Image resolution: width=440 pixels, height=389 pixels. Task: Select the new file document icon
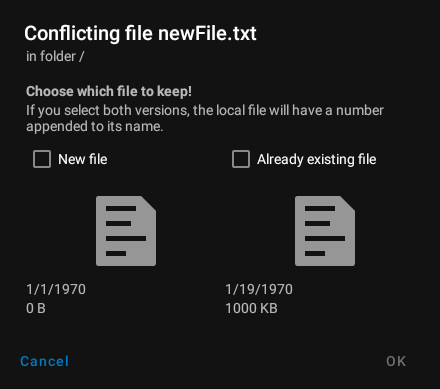[x=126, y=231]
